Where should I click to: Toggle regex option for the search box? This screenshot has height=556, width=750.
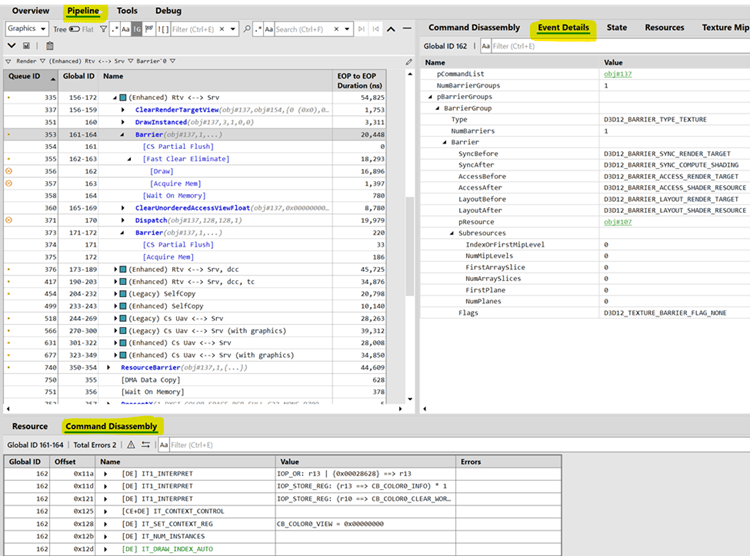pyautogui.click(x=258, y=29)
